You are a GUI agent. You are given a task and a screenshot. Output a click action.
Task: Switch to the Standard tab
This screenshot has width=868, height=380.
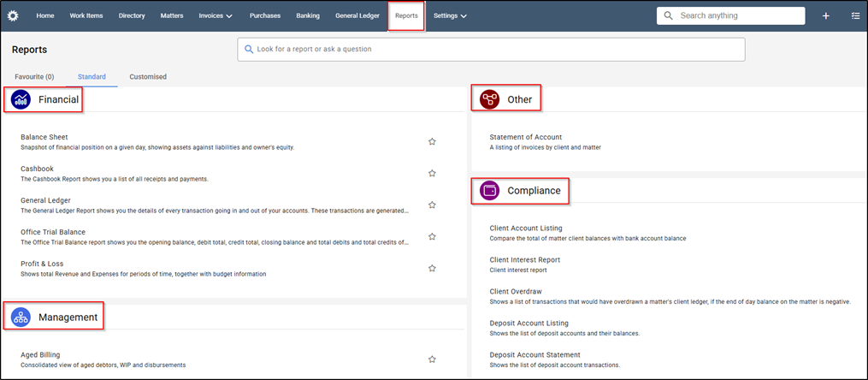tap(92, 77)
